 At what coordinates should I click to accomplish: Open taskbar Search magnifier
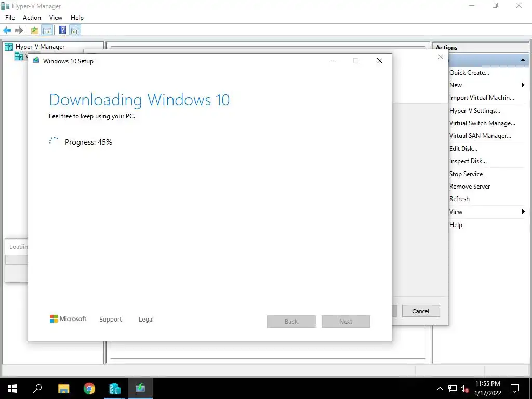point(37,389)
